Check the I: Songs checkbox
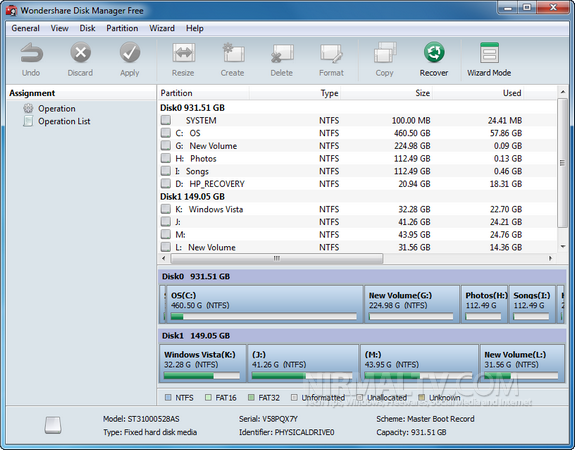 pos(166,171)
